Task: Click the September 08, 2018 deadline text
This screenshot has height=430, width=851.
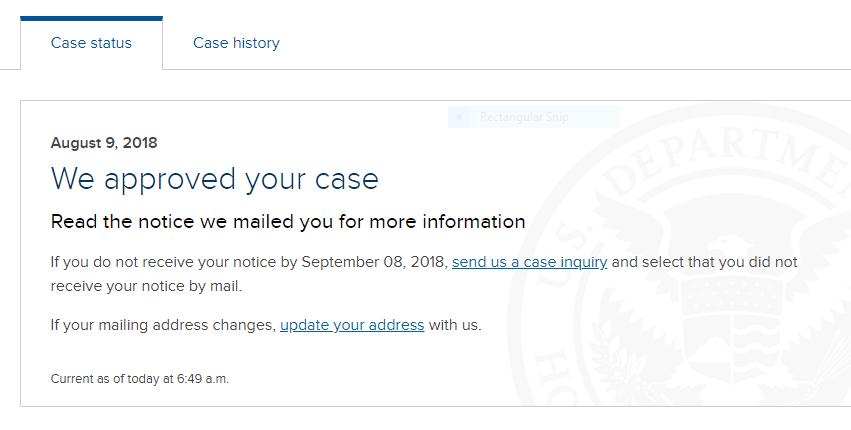Action: tap(373, 262)
